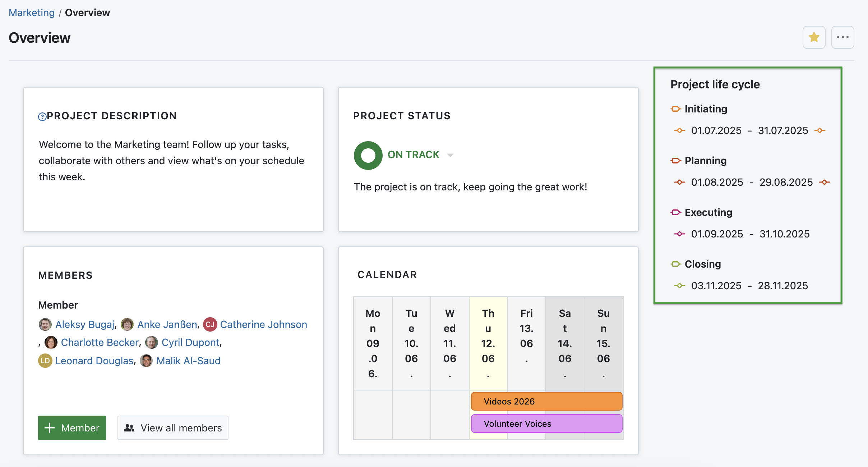Image resolution: width=868 pixels, height=467 pixels.
Task: Open Aleksy Bugaj's member profile
Action: click(x=85, y=324)
